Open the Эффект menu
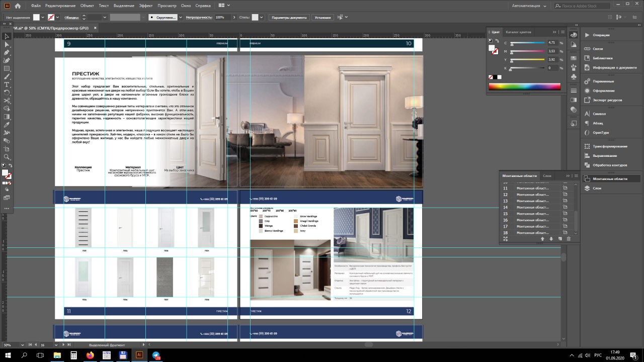 click(146, 6)
